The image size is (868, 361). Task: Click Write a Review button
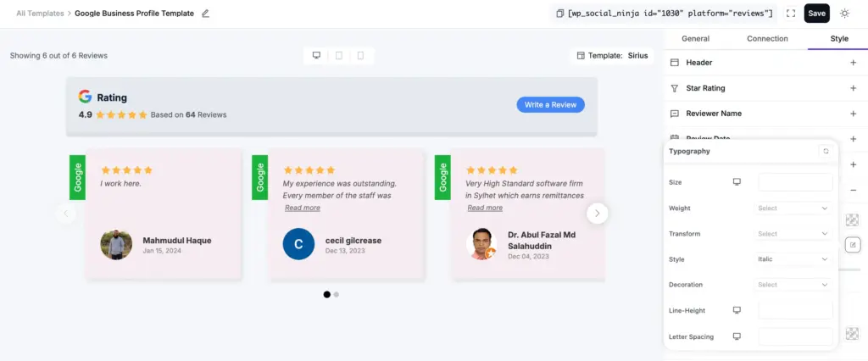[550, 104]
